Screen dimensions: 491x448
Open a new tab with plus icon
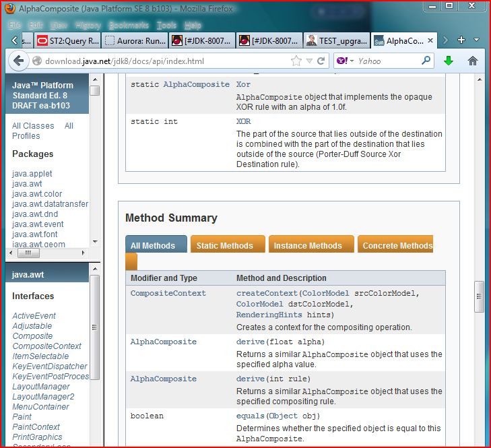[x=461, y=40]
